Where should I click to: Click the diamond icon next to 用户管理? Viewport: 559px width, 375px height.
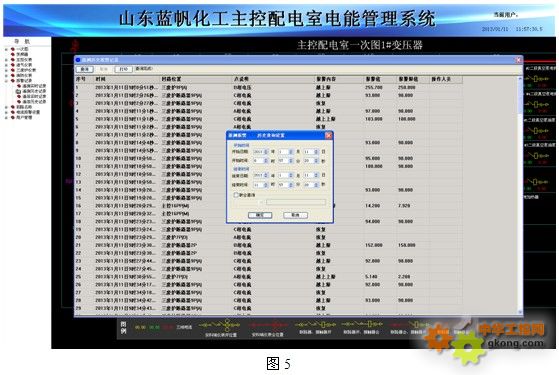13,117
